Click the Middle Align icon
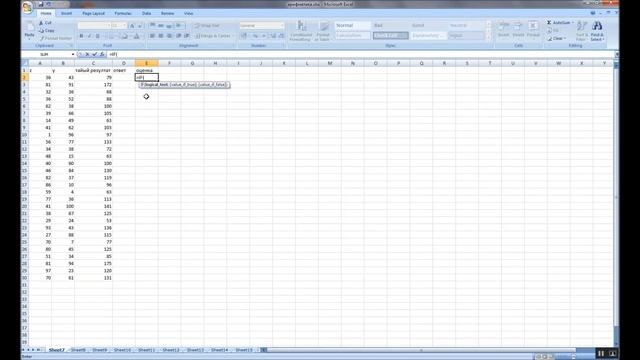 point(161,25)
